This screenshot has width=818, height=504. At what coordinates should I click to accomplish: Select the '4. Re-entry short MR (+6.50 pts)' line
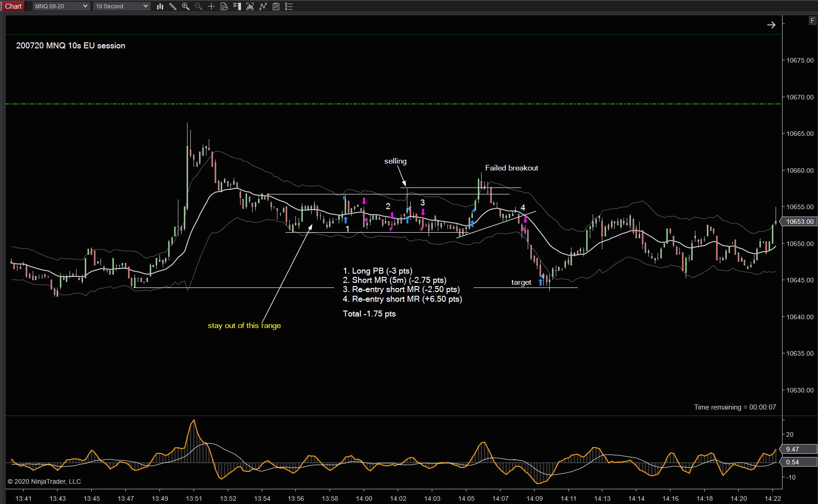[x=402, y=299]
